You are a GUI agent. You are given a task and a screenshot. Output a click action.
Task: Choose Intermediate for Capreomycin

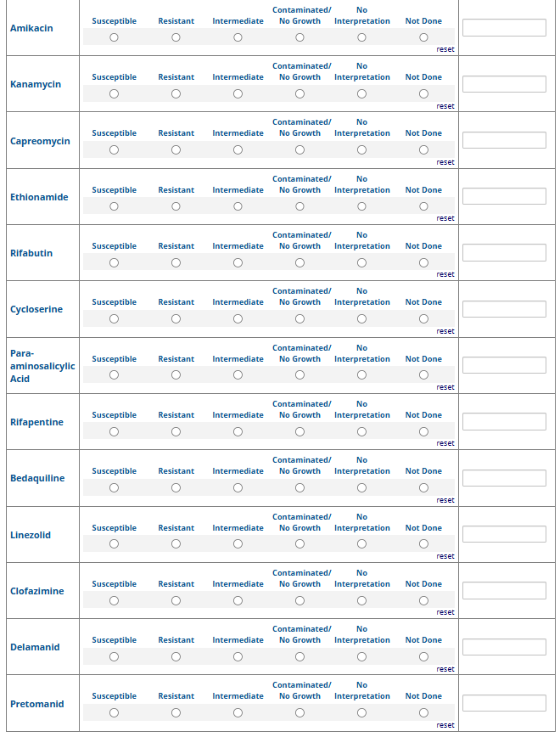click(238, 150)
